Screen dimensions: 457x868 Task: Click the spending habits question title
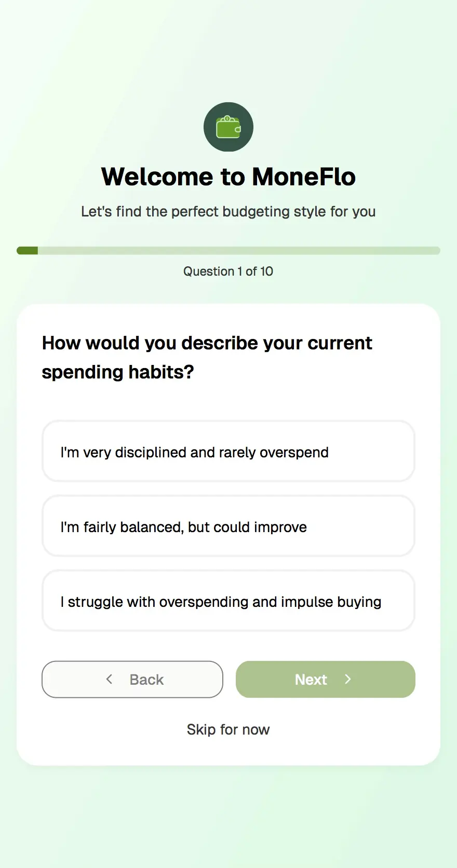[207, 357]
